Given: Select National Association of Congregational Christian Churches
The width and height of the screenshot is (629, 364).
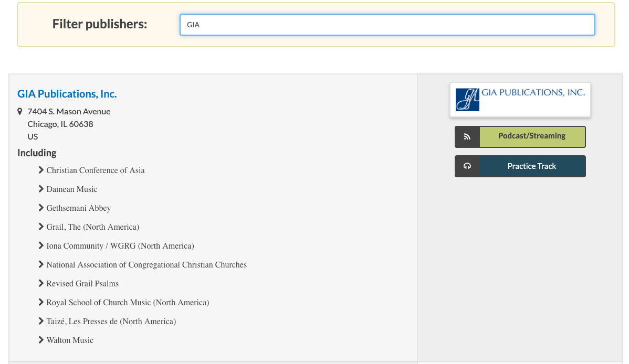Looking at the screenshot, I should point(146,264).
